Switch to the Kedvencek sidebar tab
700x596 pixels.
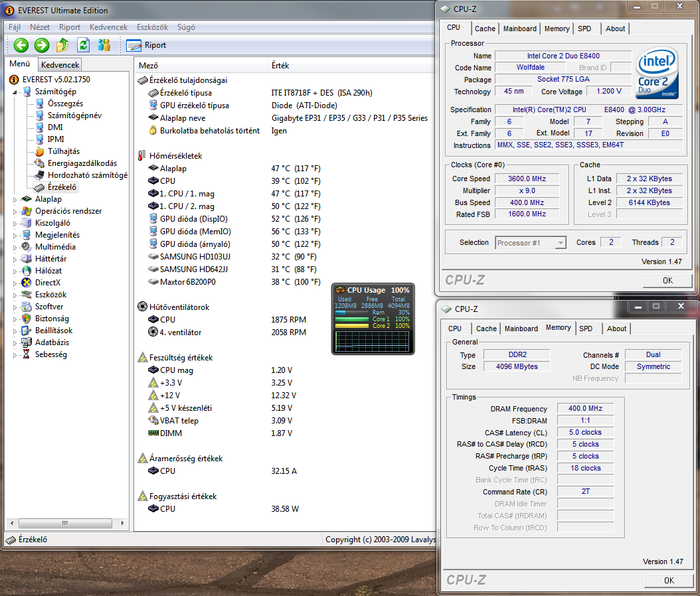point(60,64)
